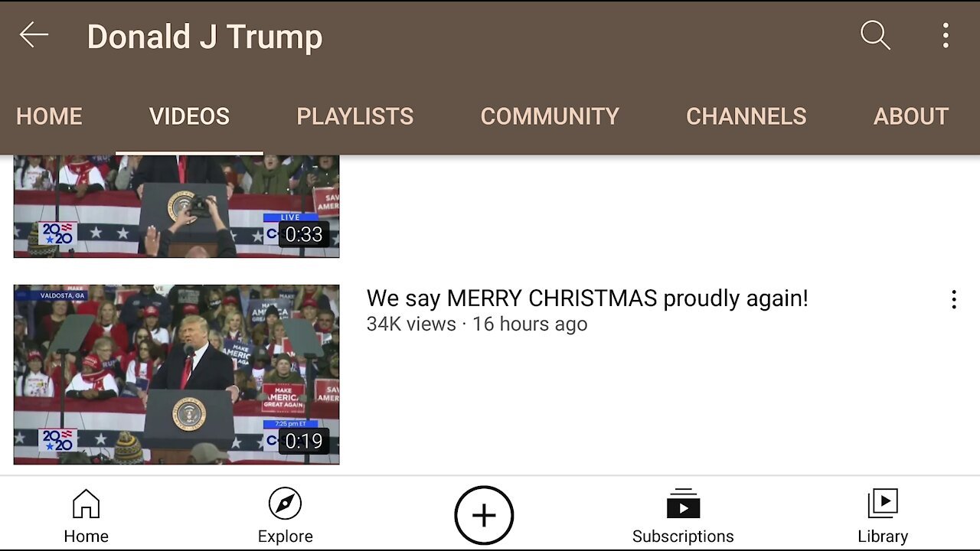Open the partially visible 0:33 video thumbnail
Screen dimensions: 980x551
click(x=176, y=207)
